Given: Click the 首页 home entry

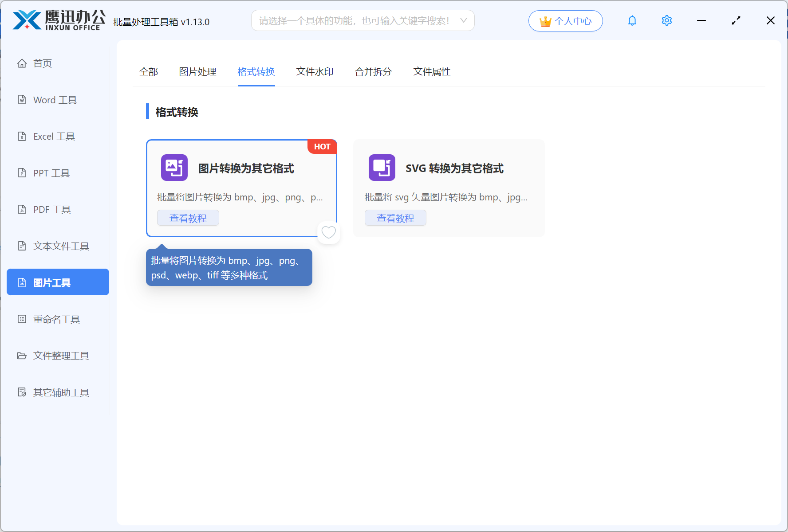Looking at the screenshot, I should [x=43, y=63].
